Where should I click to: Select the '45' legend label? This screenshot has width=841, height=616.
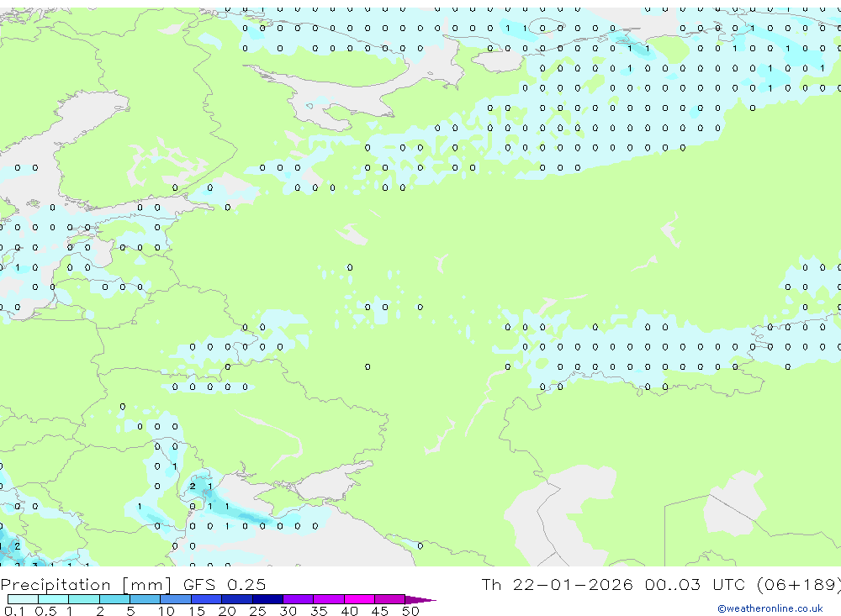pyautogui.click(x=380, y=611)
